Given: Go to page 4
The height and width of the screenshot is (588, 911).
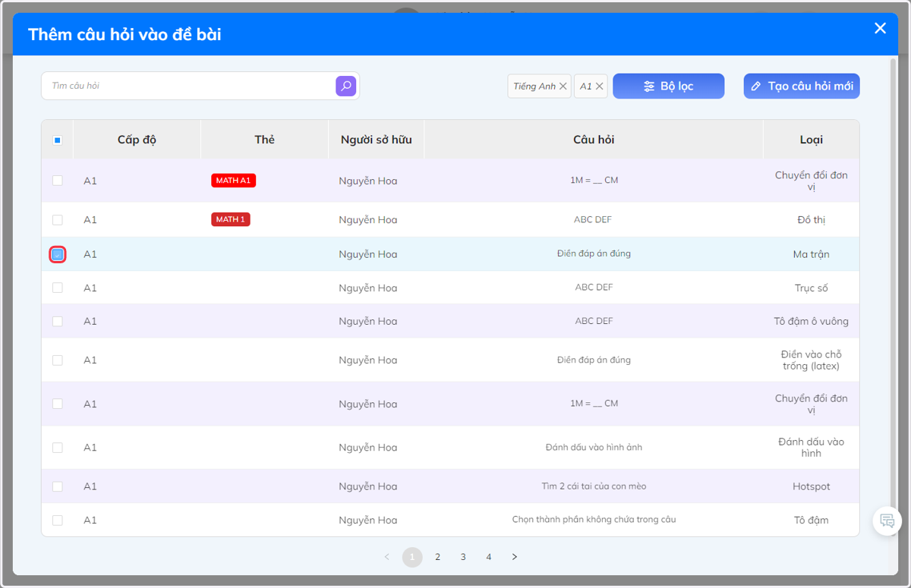Looking at the screenshot, I should click(489, 557).
